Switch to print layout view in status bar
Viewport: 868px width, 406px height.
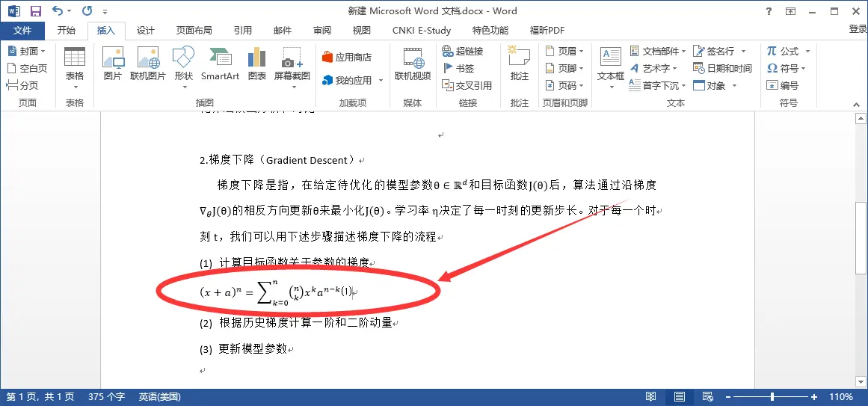(680, 396)
